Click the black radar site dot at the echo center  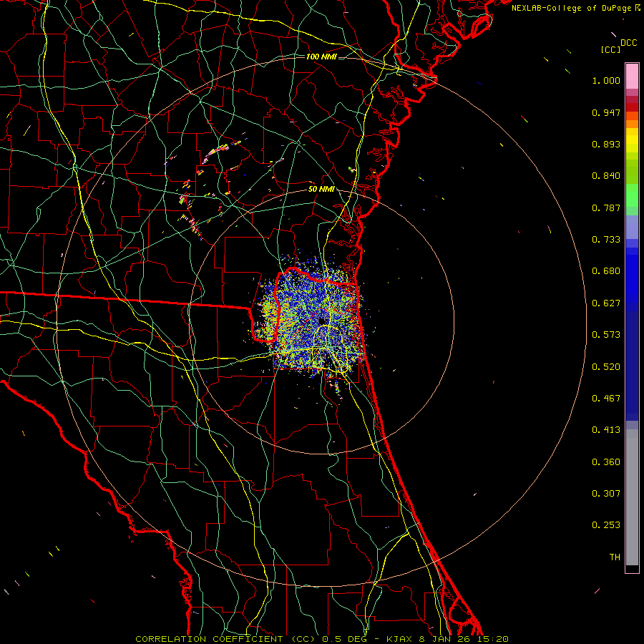tap(322, 321)
